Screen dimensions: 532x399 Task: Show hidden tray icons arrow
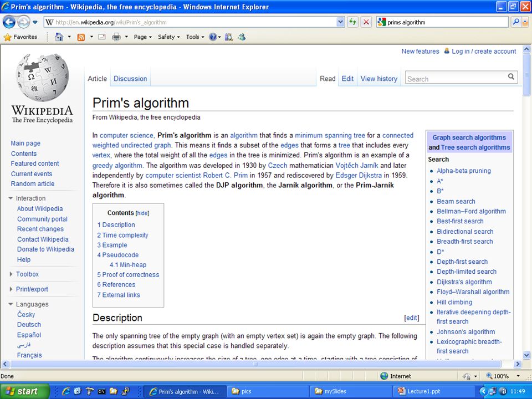483,391
